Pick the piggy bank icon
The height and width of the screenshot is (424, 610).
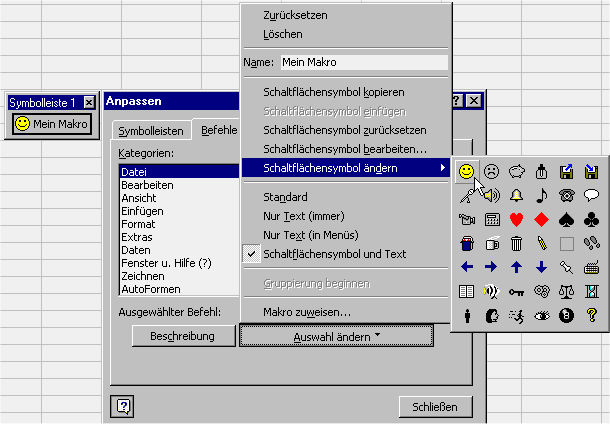tap(516, 172)
